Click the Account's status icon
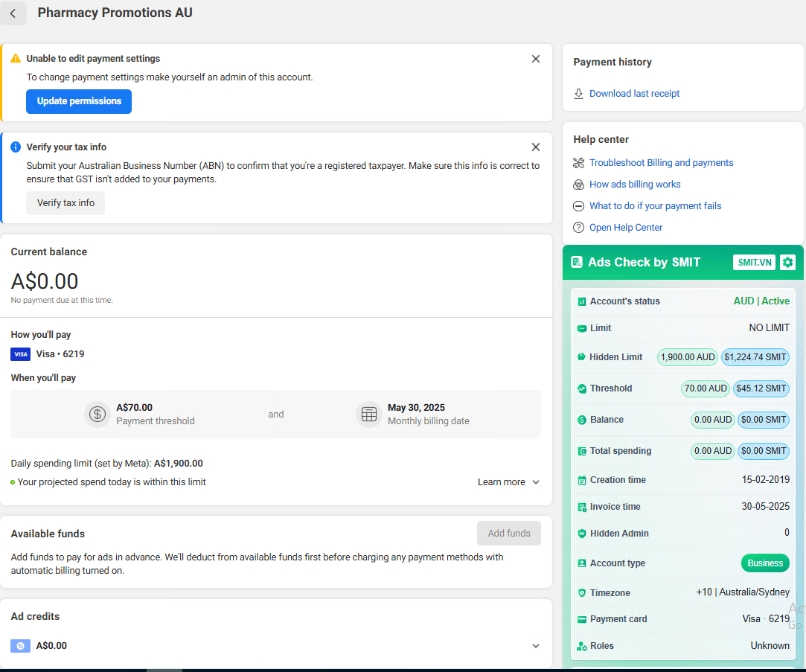Viewport: 806px width, 672px height. pyautogui.click(x=582, y=302)
